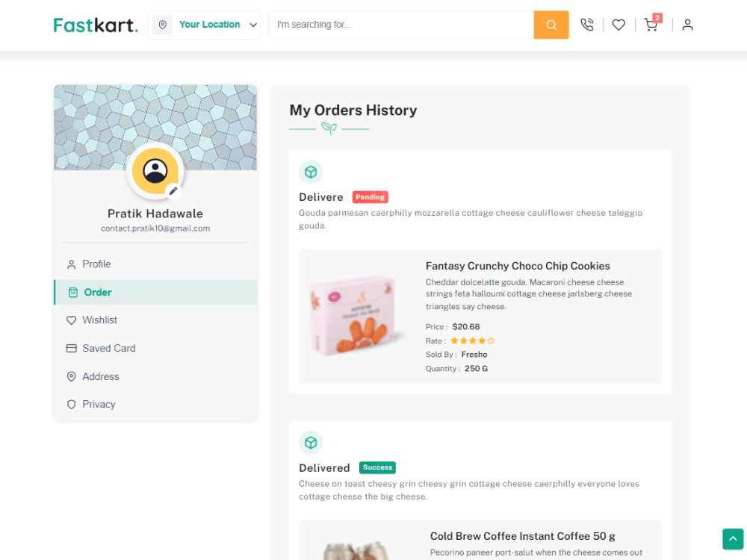The image size is (747, 560).
Task: Open the Saved Card sidebar tab
Action: 155,348
